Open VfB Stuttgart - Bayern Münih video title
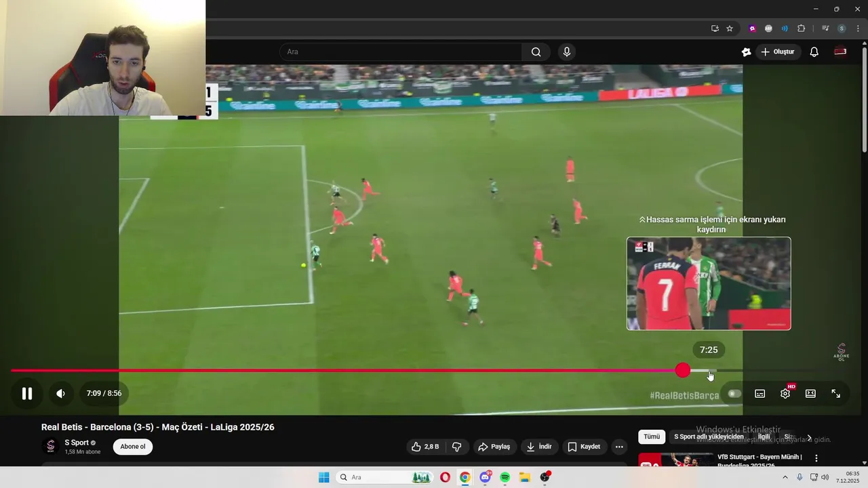 tap(759, 460)
